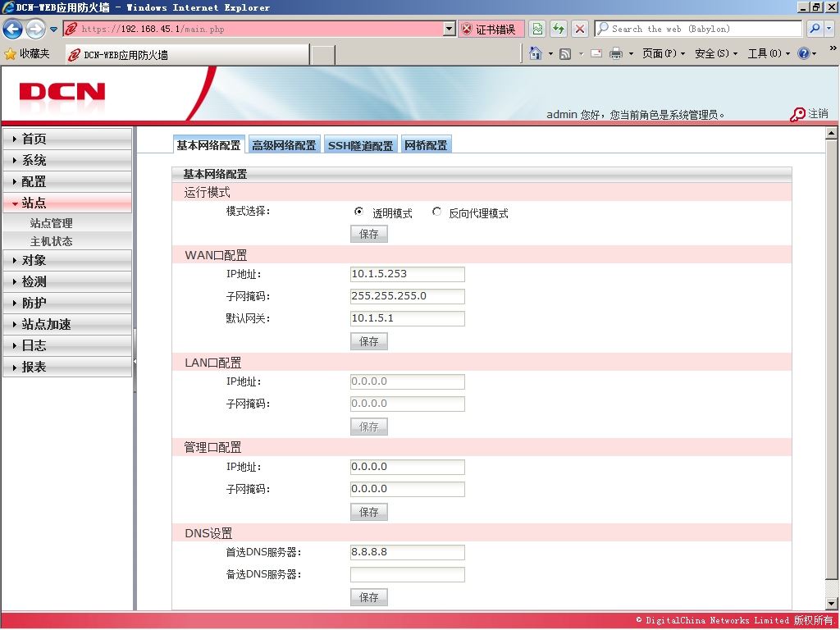The height and width of the screenshot is (630, 840).
Task: Switch to the 基本网络配置 tab
Action: (x=209, y=144)
